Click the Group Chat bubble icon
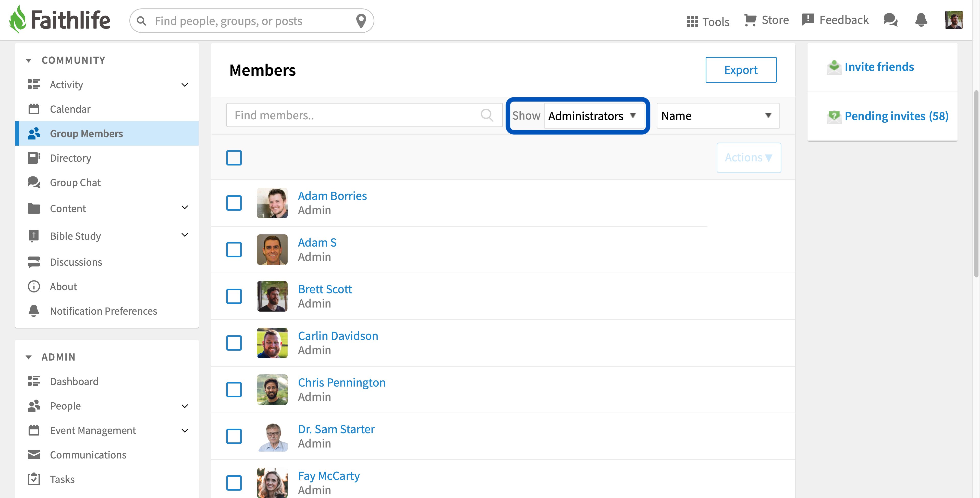The image size is (980, 498). 34,183
